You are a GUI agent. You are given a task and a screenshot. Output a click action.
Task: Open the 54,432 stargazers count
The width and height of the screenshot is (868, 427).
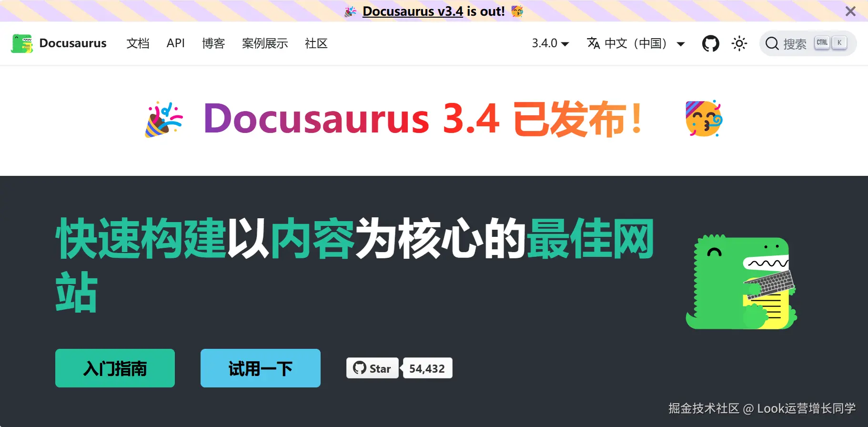pos(427,368)
